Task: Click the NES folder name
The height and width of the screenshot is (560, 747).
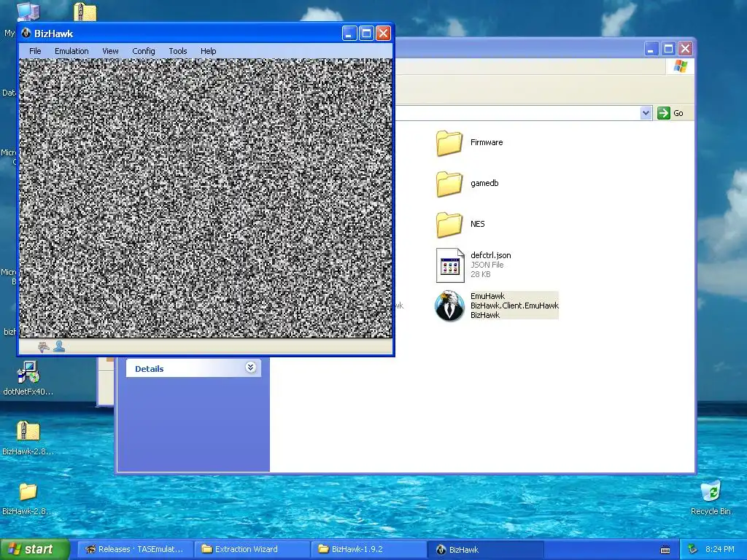Action: (x=477, y=224)
